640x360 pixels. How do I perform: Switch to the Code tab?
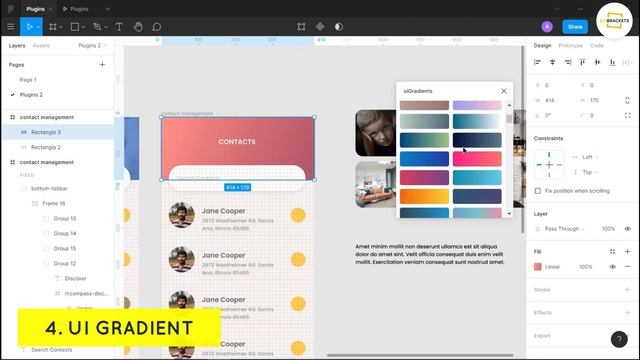click(x=596, y=46)
